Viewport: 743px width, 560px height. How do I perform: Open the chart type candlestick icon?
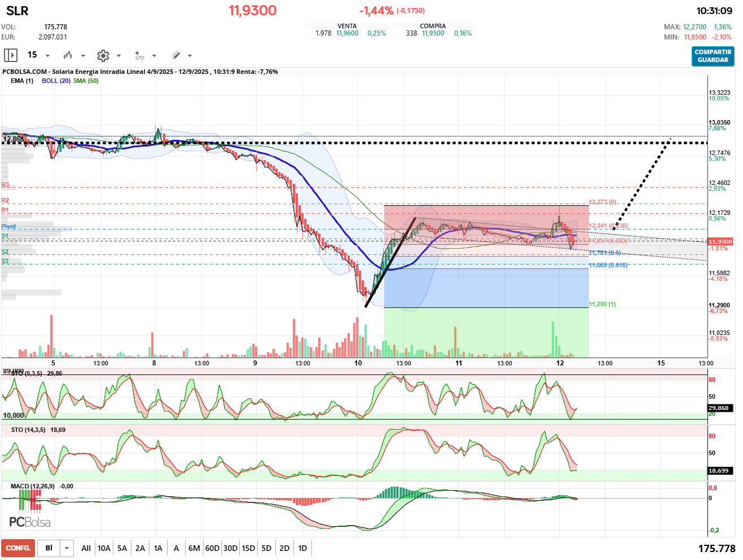click(68, 55)
